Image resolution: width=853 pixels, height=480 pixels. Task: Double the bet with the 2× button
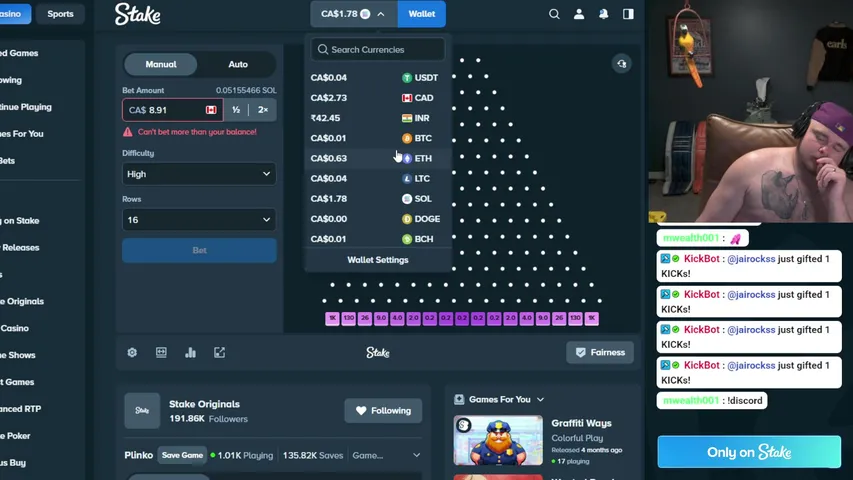coord(263,110)
